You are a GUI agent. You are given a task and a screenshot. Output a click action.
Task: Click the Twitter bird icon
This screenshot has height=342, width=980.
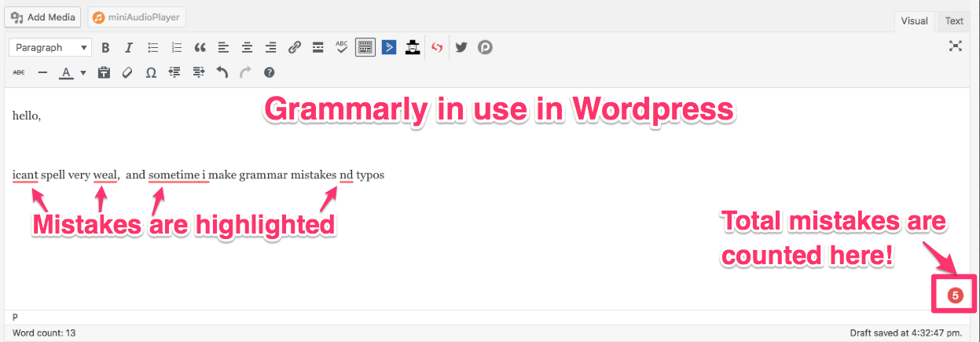tap(461, 47)
